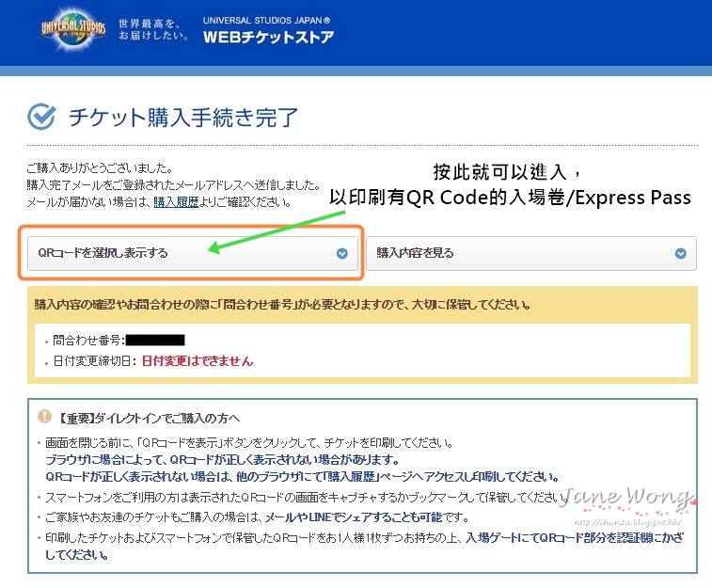712x588 pixels.
Task: Click the tagline 世界最高を、お届けしたい。
Action: pyautogui.click(x=153, y=29)
